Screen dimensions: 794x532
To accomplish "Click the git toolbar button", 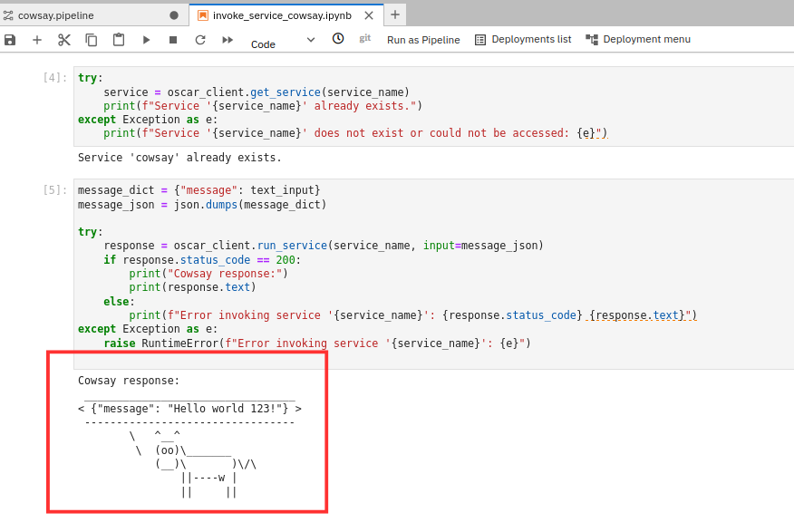I will [x=364, y=39].
